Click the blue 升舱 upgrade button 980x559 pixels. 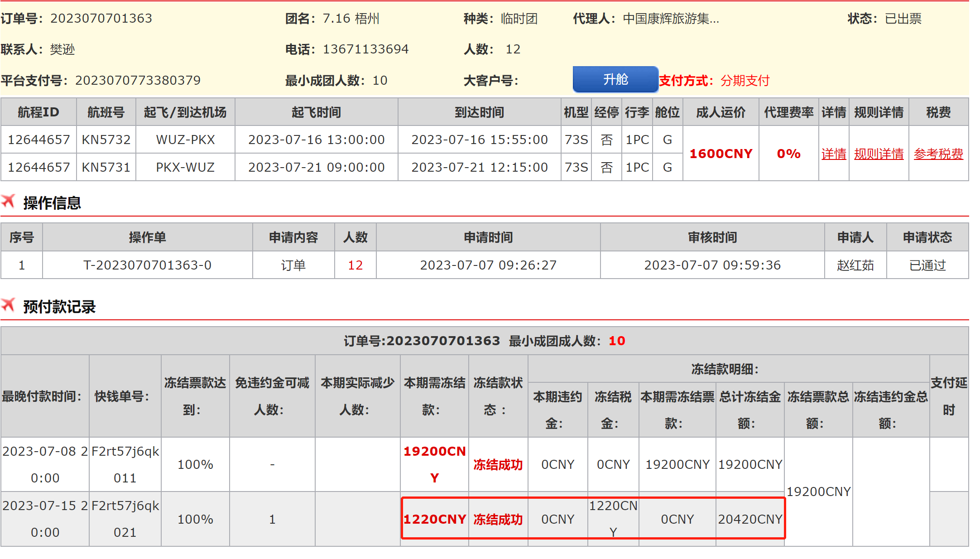tap(615, 79)
